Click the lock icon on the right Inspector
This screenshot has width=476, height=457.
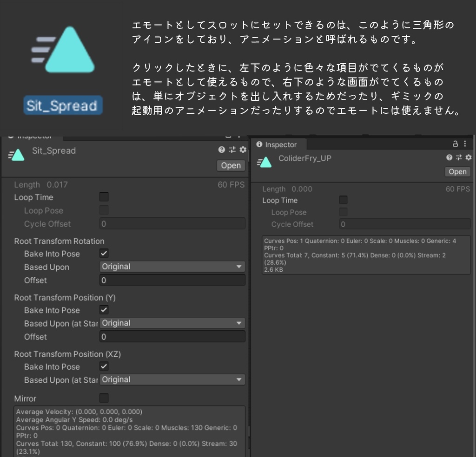[x=455, y=144]
